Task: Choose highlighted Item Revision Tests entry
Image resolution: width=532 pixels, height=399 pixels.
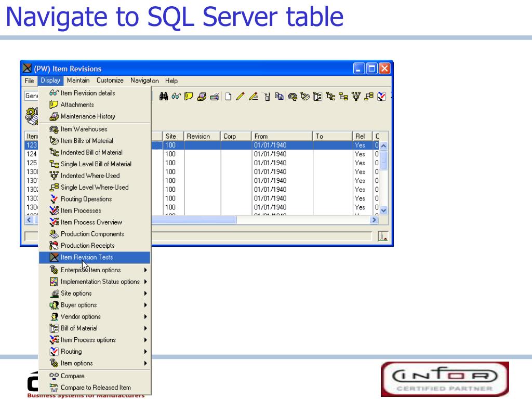Action: (x=95, y=257)
